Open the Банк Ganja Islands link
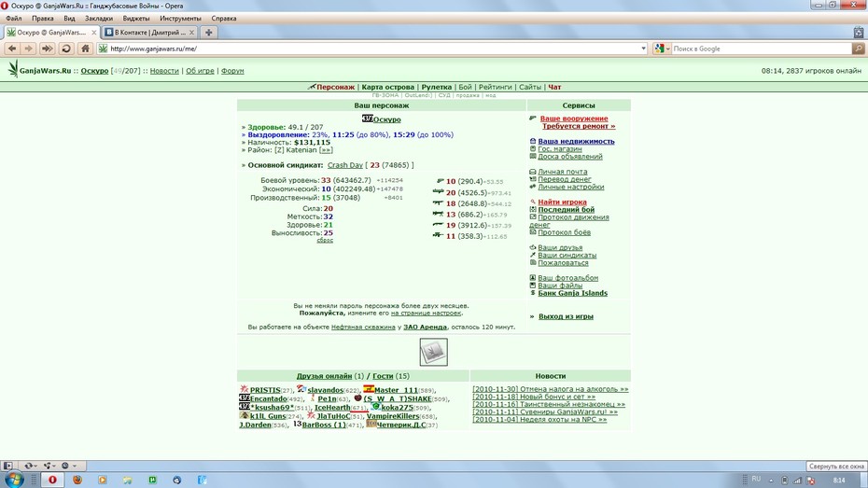Screen dimensions: 868x488 pyautogui.click(x=572, y=293)
